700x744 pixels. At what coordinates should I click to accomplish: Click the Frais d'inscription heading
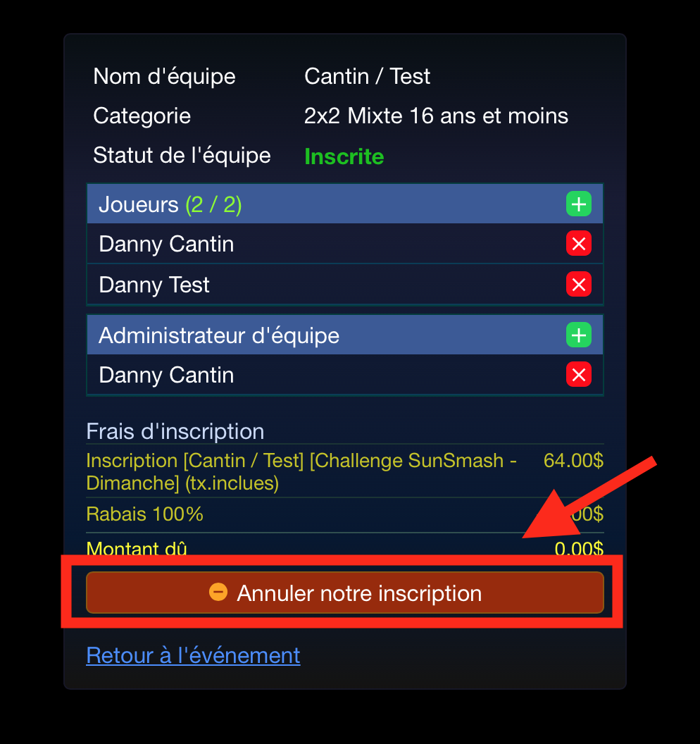click(x=175, y=432)
